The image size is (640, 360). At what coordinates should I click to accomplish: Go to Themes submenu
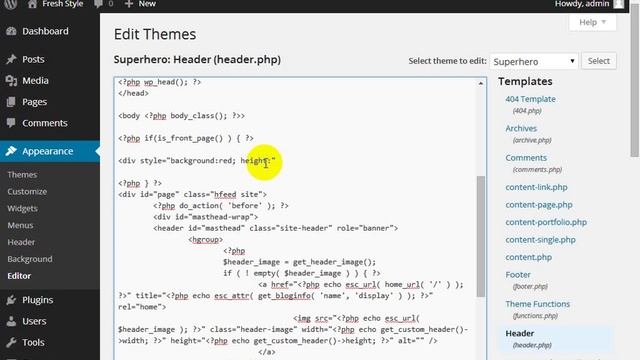tap(22, 175)
